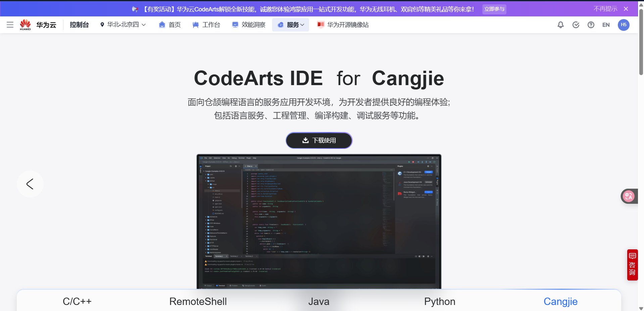Click the location pin icon
This screenshot has height=311, width=644.
point(102,25)
